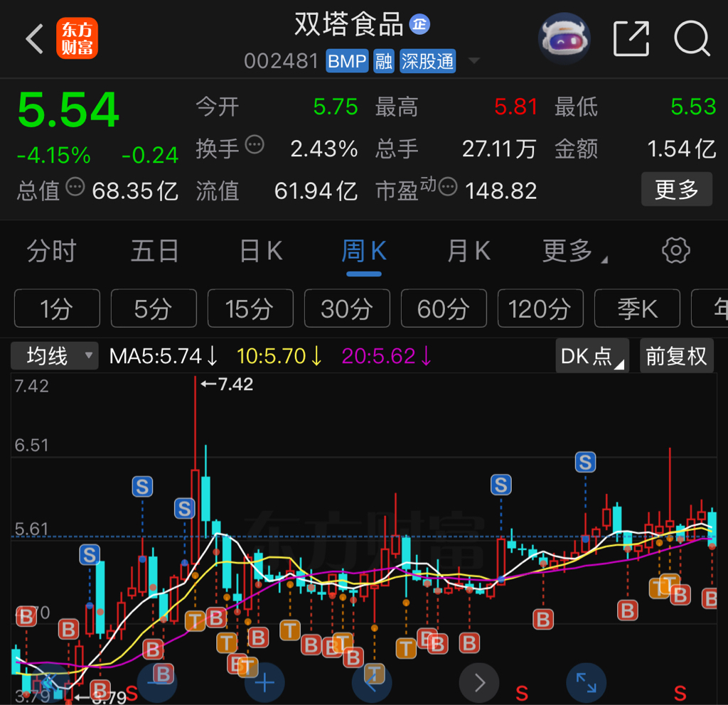Expand chart to fullscreen
The height and width of the screenshot is (705, 728).
(587, 683)
